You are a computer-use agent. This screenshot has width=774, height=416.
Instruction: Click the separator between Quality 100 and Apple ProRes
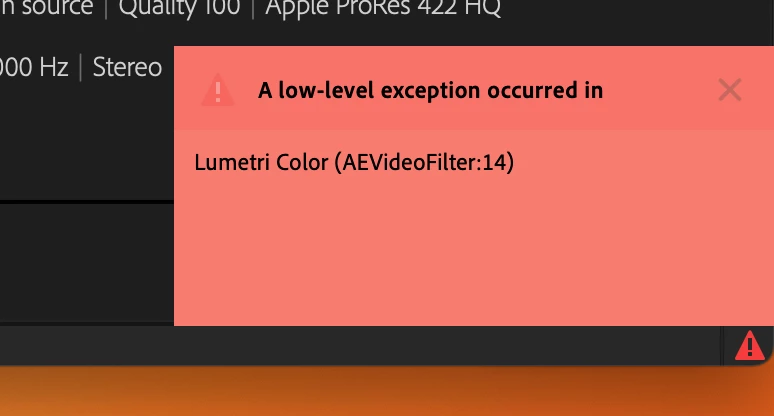(253, 8)
